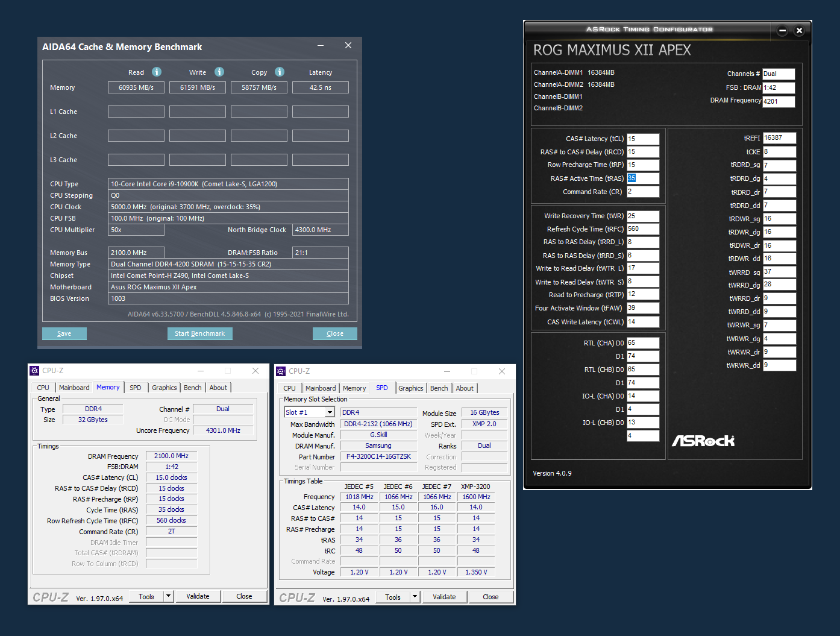Screen dimensions: 840x636
Task: Click the Read info icon in AIDA64
Action: click(157, 72)
